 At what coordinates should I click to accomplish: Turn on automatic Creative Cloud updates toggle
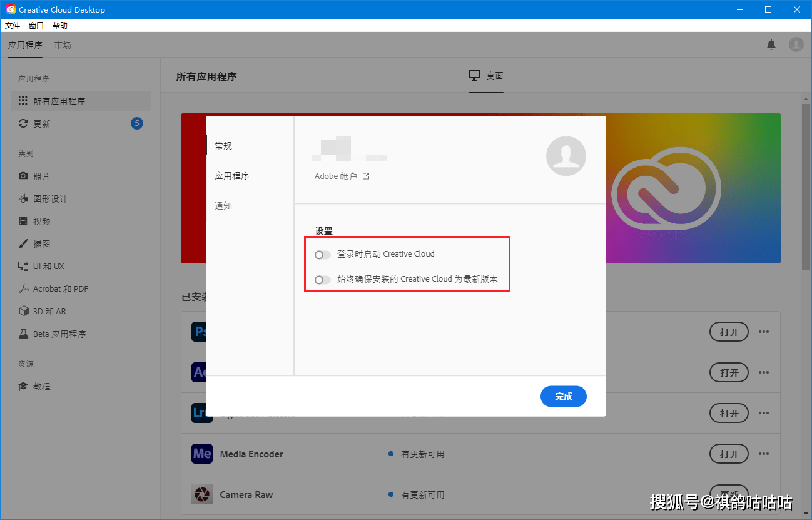(x=322, y=280)
